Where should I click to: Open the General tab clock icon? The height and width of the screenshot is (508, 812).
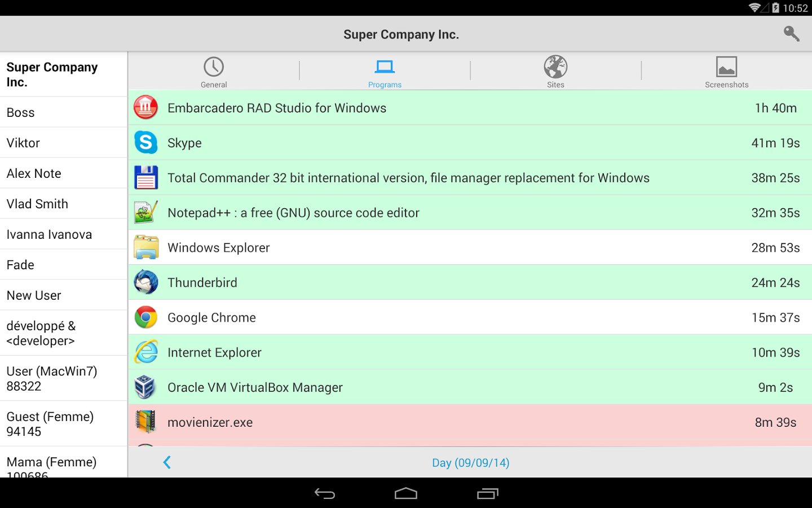[x=214, y=67]
